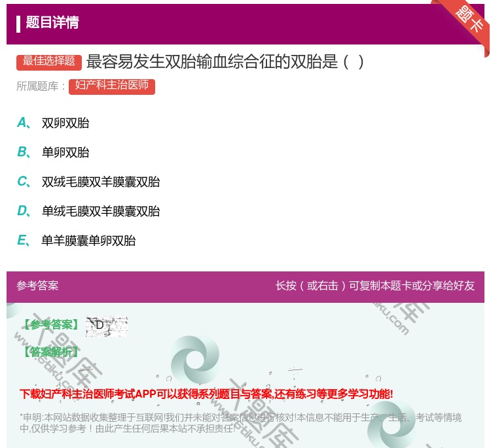This screenshot has width=491, height=448.
Task: Select option B 单卵双胎
Action: (x=53, y=152)
